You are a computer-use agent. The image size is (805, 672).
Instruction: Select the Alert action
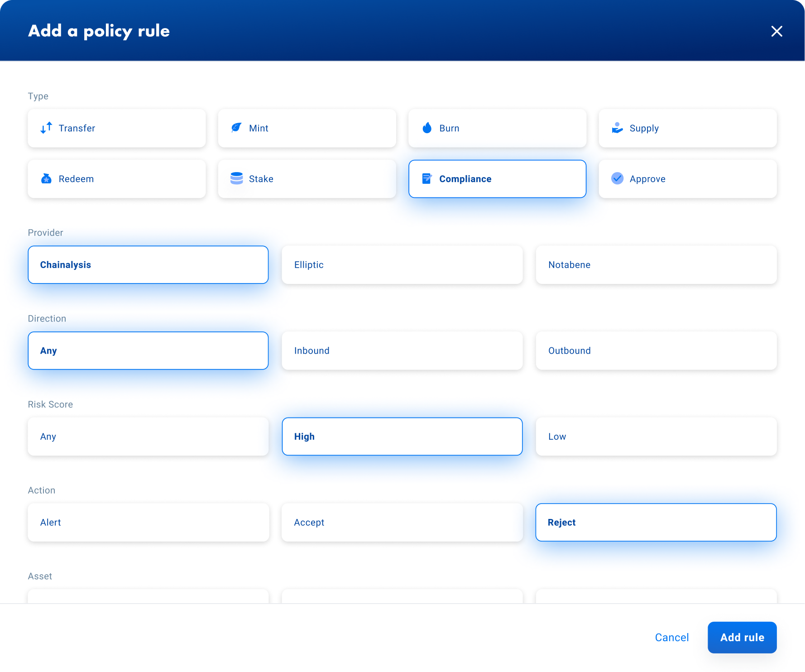148,522
